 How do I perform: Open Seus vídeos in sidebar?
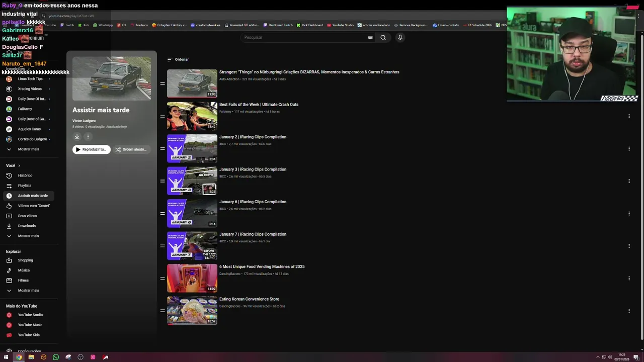pyautogui.click(x=28, y=216)
